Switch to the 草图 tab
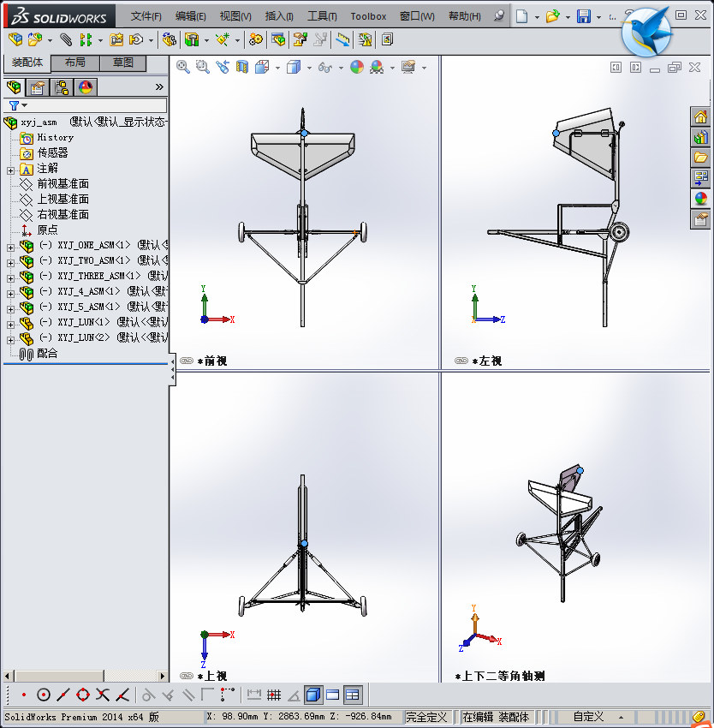 (122, 62)
